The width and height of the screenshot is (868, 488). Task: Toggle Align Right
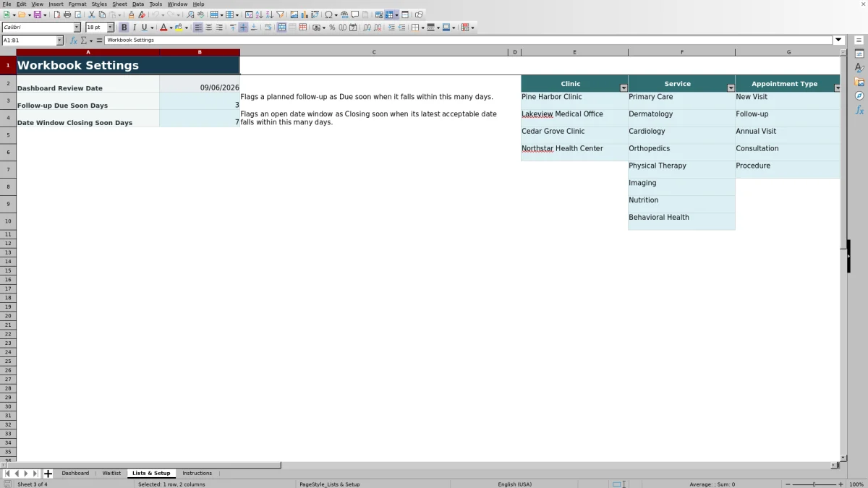click(x=219, y=27)
